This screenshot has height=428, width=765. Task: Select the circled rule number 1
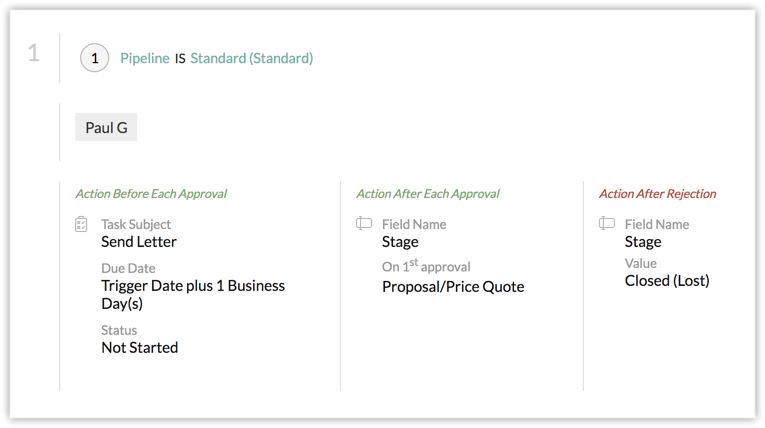[x=95, y=59]
